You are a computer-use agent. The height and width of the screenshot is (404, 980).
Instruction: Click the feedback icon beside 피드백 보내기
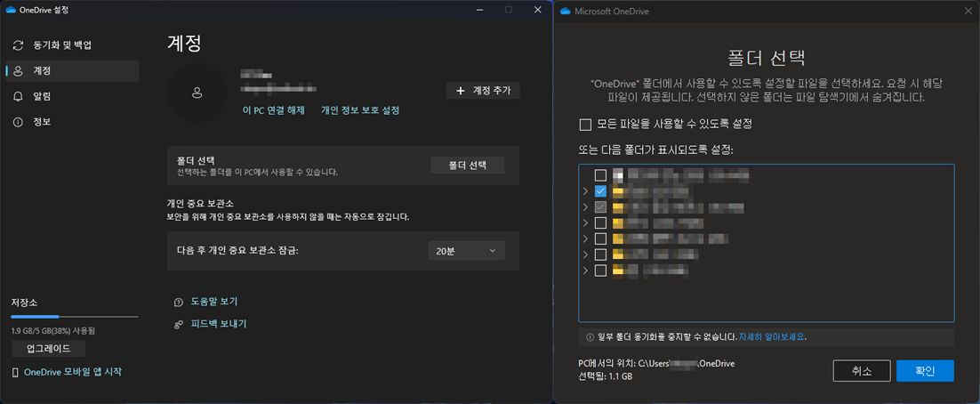[x=179, y=324]
